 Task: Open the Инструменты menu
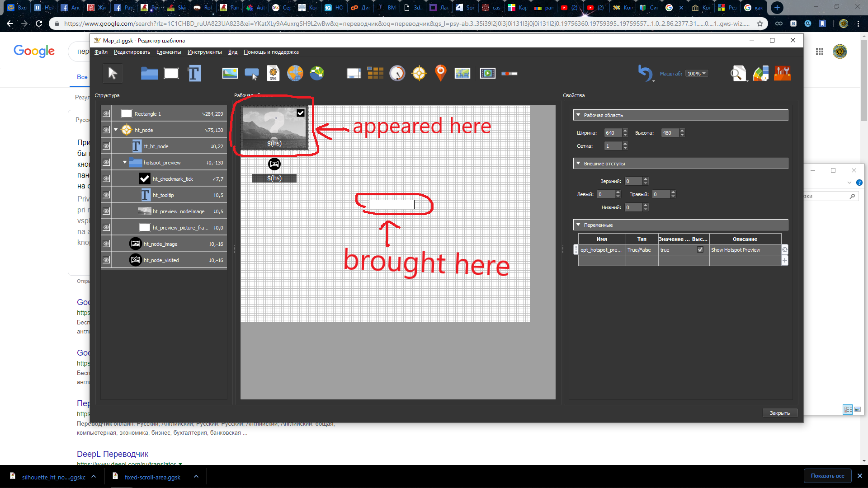[x=204, y=52]
